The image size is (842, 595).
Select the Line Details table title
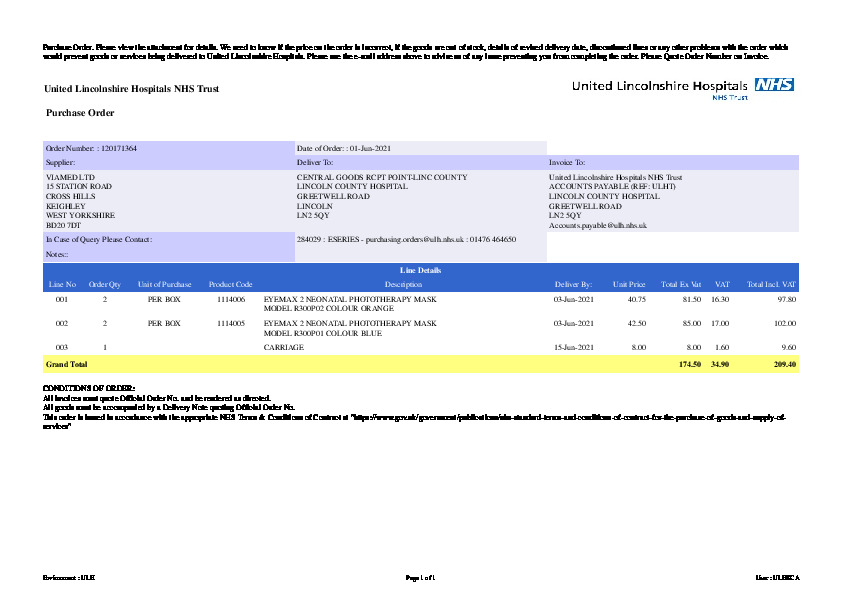click(420, 270)
